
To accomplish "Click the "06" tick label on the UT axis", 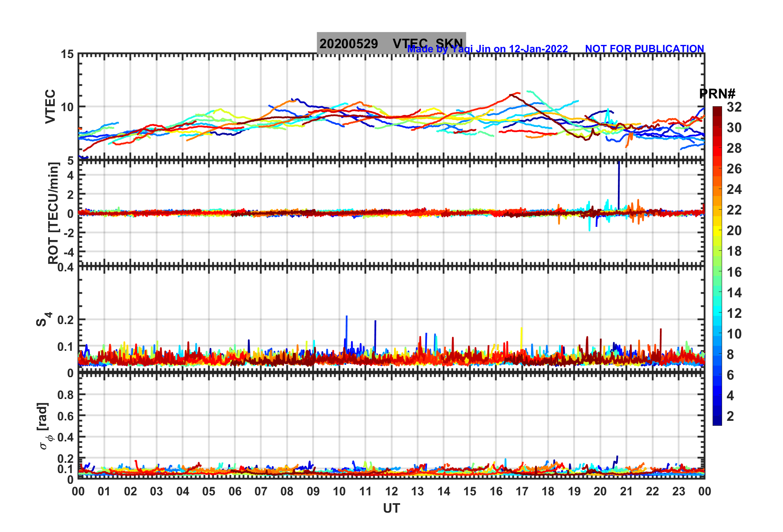I will click(x=235, y=491).
